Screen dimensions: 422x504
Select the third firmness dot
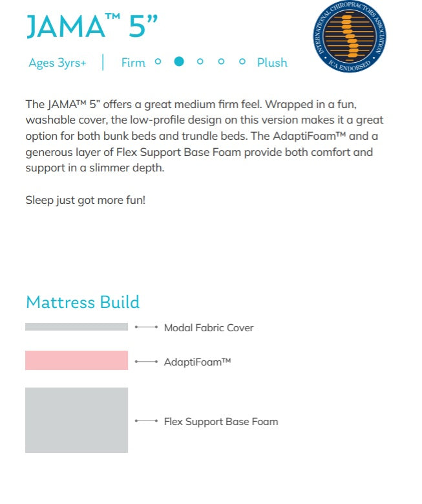(200, 62)
